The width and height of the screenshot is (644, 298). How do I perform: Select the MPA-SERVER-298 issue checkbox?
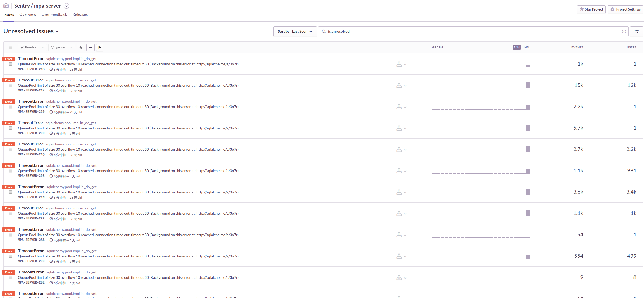(11, 171)
